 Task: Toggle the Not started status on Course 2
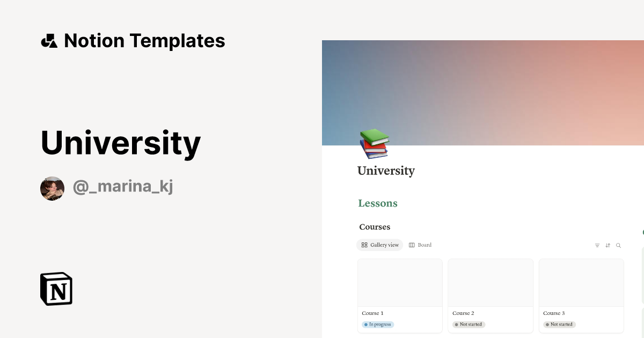(x=469, y=324)
